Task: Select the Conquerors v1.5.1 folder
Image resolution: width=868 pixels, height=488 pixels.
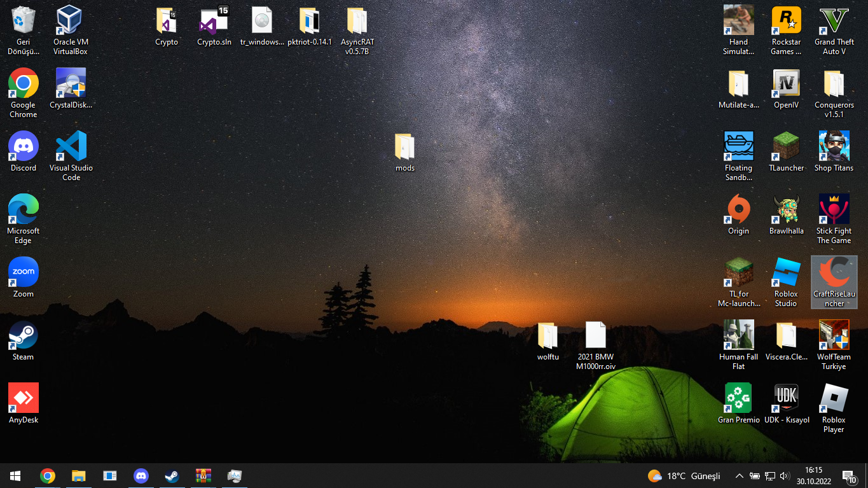Action: click(x=834, y=93)
